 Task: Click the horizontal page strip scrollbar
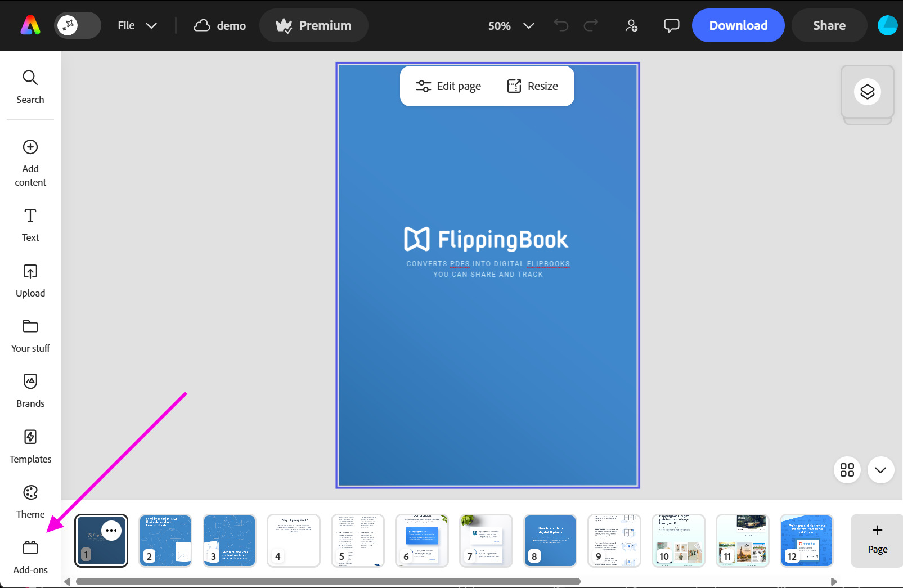point(328,581)
